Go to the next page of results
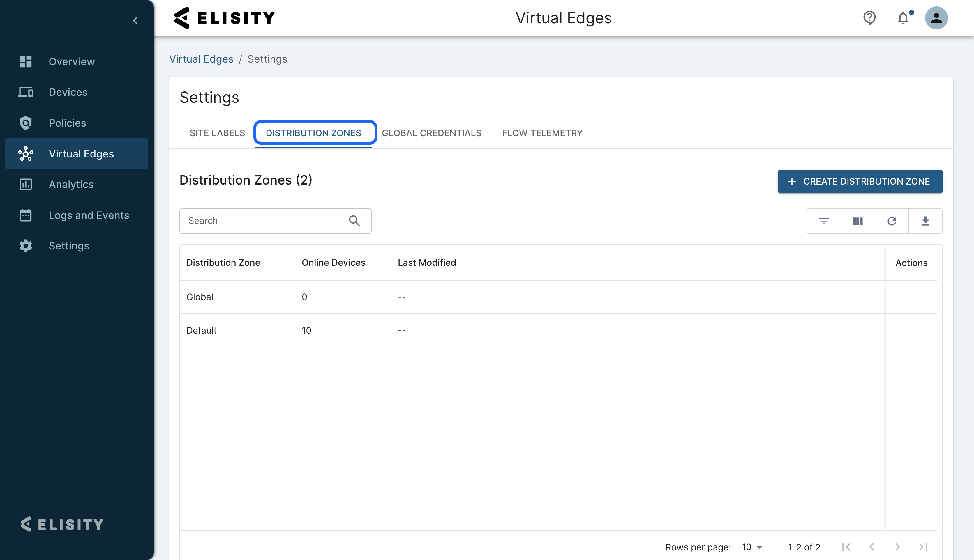The image size is (974, 560). pyautogui.click(x=897, y=547)
